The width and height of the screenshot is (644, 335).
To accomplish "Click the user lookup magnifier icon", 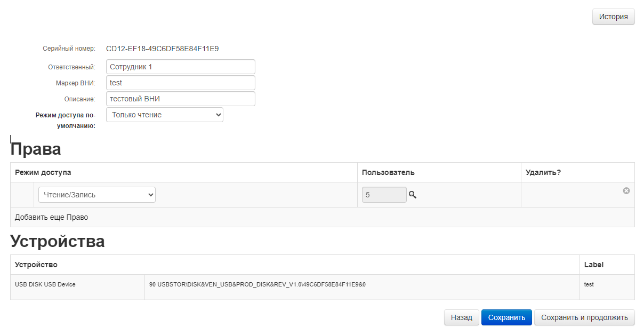I will click(412, 195).
